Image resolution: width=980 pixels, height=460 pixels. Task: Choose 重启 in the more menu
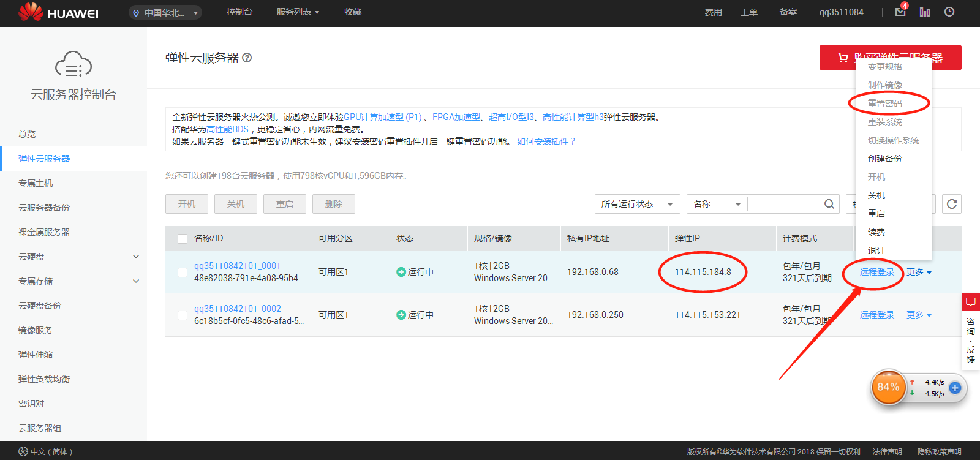pos(876,214)
